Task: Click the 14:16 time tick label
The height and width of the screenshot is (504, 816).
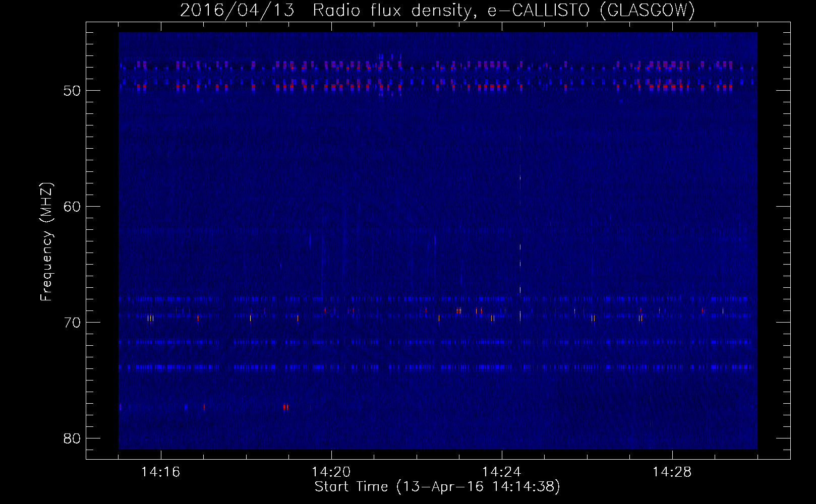Action: 160,472
